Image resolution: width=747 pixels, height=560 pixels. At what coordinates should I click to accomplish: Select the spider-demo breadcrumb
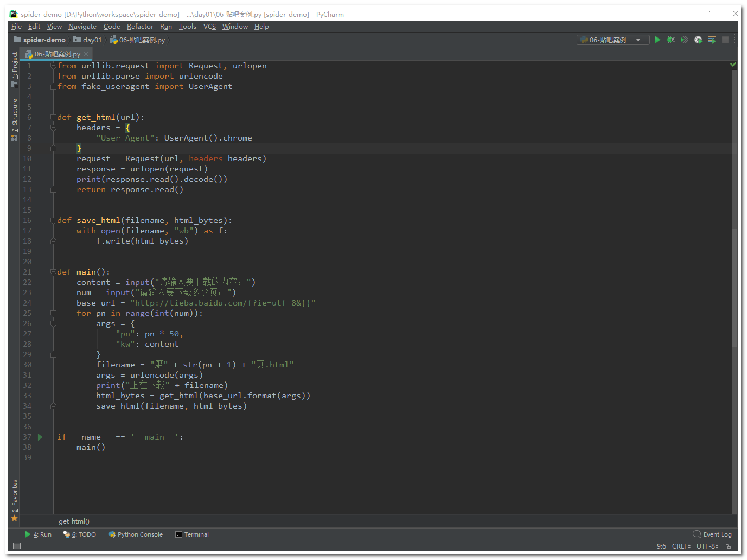[40, 40]
